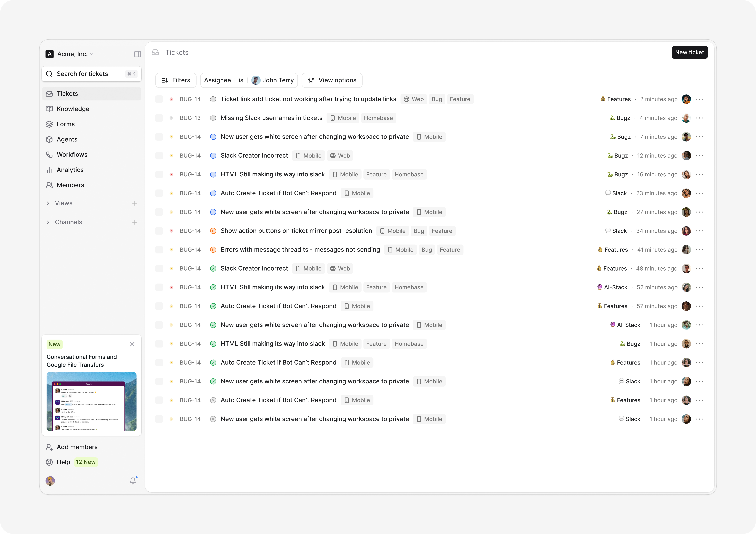756x534 pixels.
Task: Open Agents in the sidebar
Action: click(92, 139)
